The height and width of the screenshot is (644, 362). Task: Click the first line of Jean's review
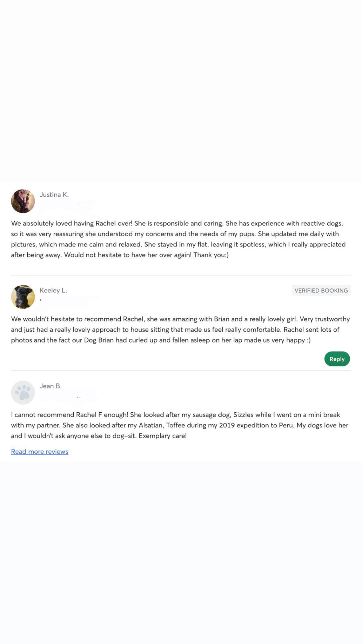pos(175,415)
